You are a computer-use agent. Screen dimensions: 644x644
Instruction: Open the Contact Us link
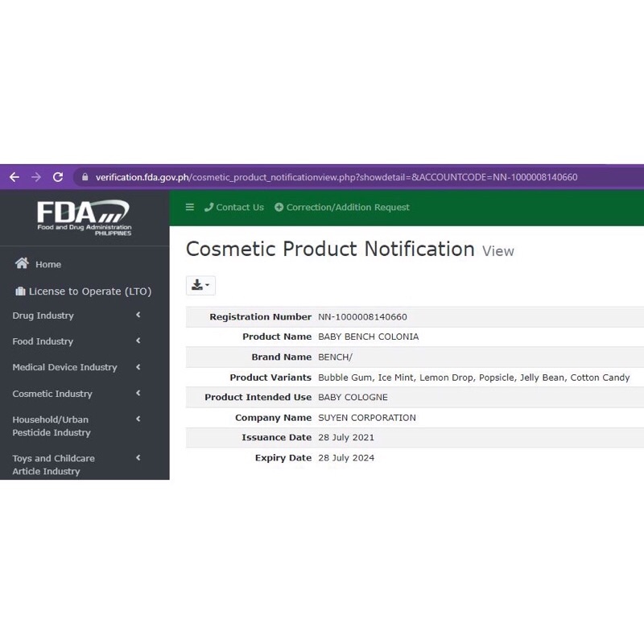(234, 207)
